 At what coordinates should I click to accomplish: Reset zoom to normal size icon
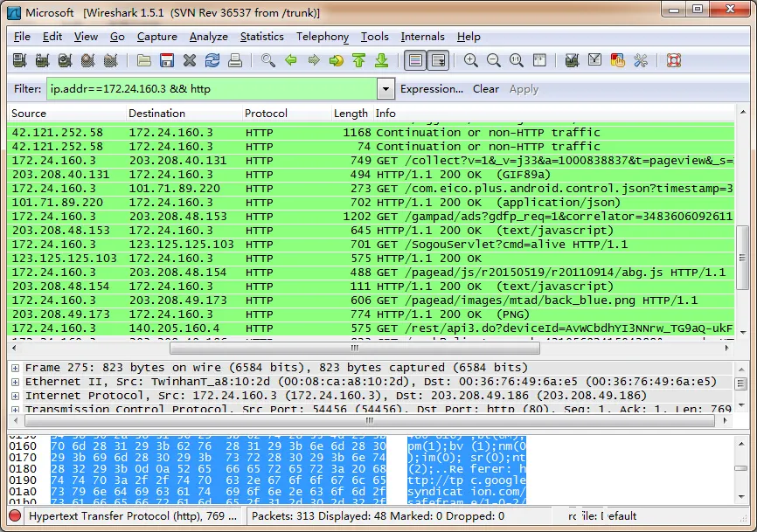[x=516, y=60]
